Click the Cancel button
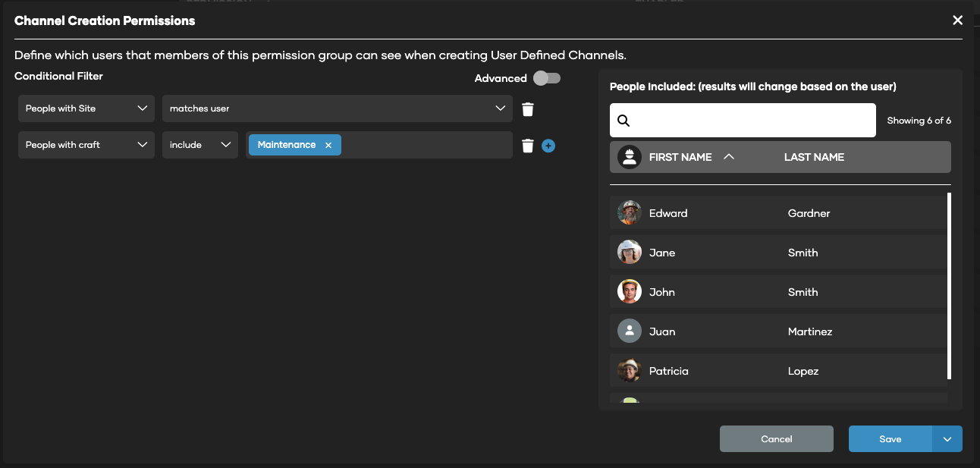980x468 pixels. 777,439
